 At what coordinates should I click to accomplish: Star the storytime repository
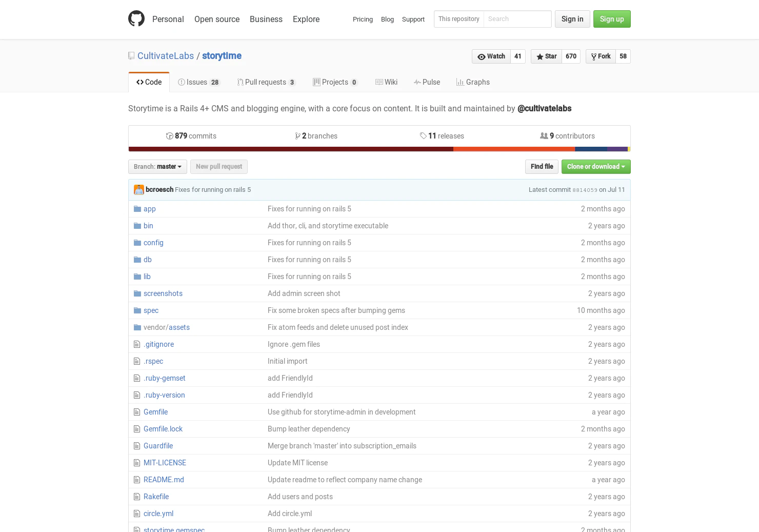point(546,56)
